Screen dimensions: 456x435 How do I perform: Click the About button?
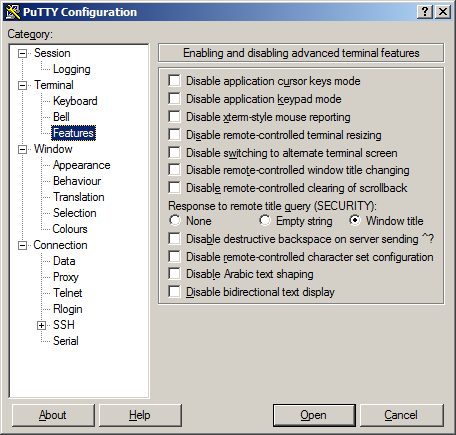click(x=53, y=415)
